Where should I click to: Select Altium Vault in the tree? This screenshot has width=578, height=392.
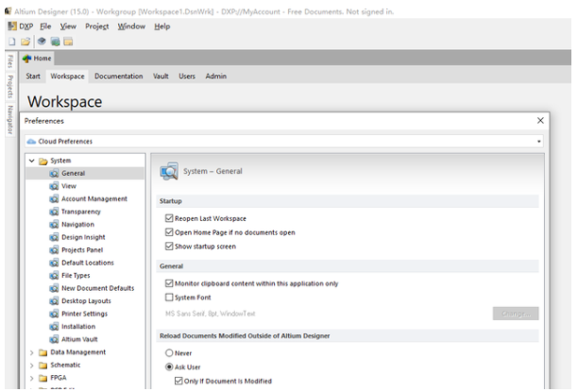79,340
